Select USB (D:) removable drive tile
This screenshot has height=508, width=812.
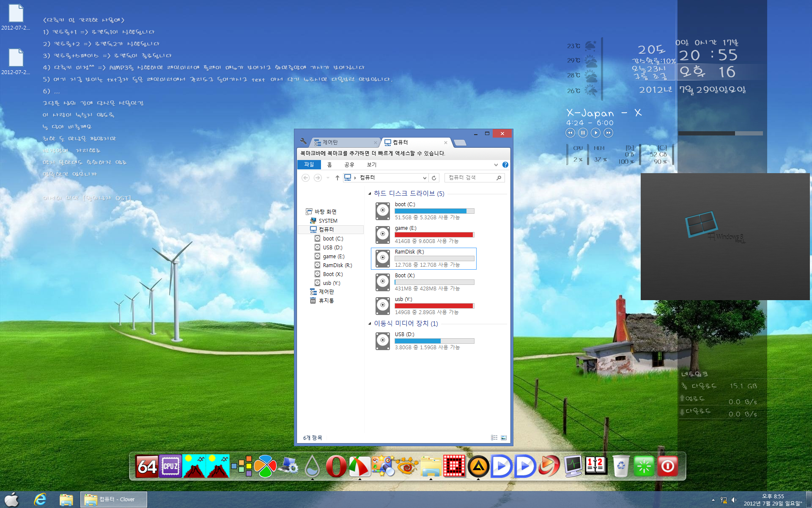coord(424,341)
